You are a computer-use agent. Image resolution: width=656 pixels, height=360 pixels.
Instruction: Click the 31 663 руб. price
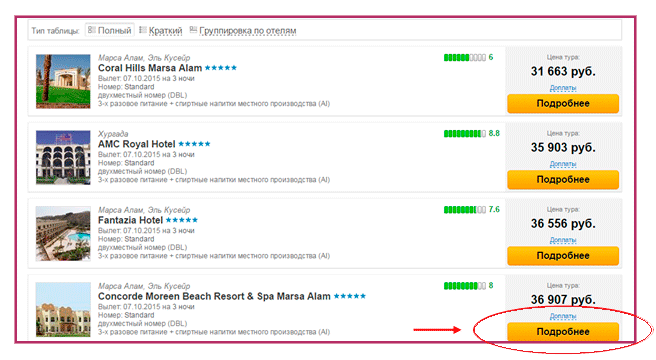pos(563,72)
